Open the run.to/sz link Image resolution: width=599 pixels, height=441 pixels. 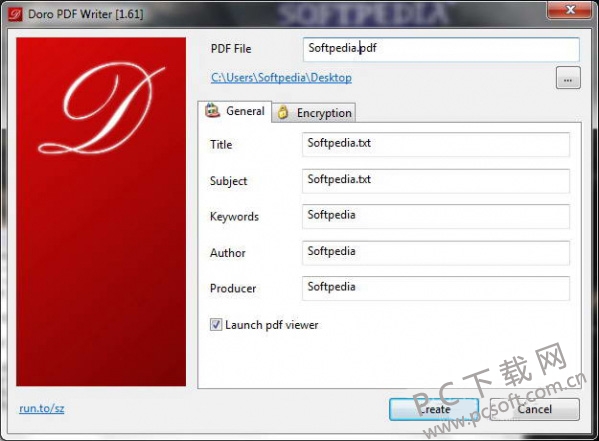tap(42, 409)
